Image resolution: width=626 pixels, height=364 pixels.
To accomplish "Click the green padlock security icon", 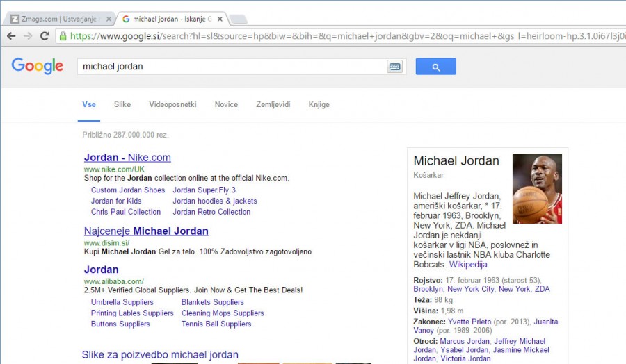I will pos(63,35).
